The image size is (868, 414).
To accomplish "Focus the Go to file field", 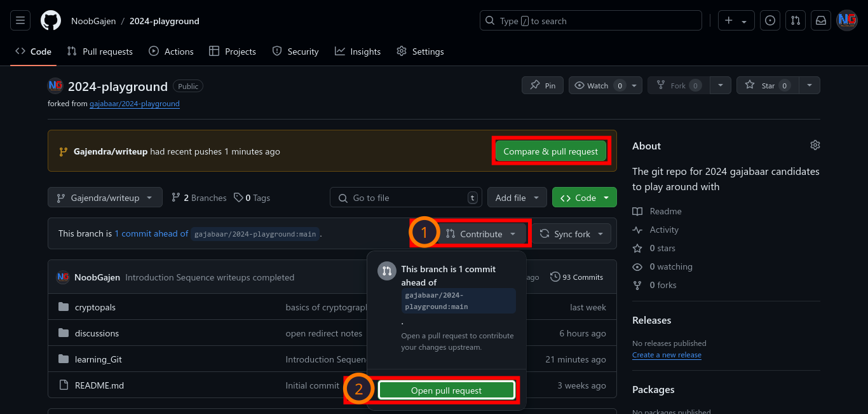I will coord(406,198).
